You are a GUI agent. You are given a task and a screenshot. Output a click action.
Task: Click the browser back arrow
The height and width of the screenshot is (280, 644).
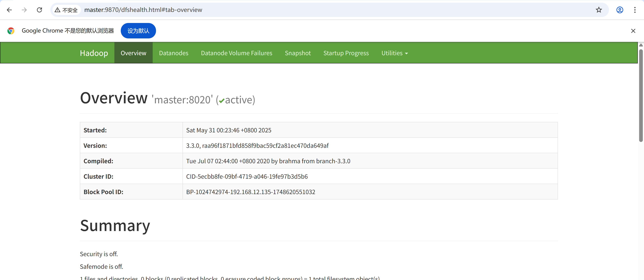click(9, 10)
